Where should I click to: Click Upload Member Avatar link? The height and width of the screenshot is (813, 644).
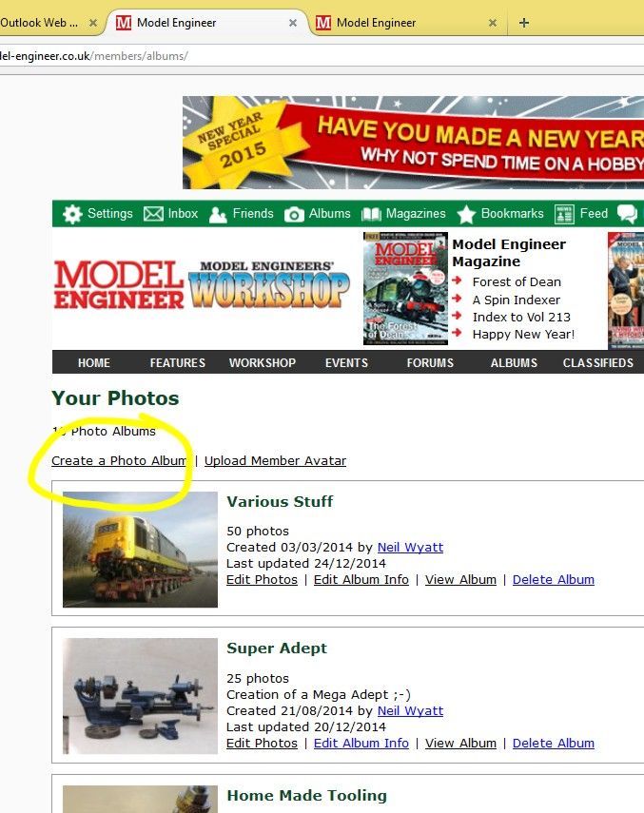(x=275, y=460)
